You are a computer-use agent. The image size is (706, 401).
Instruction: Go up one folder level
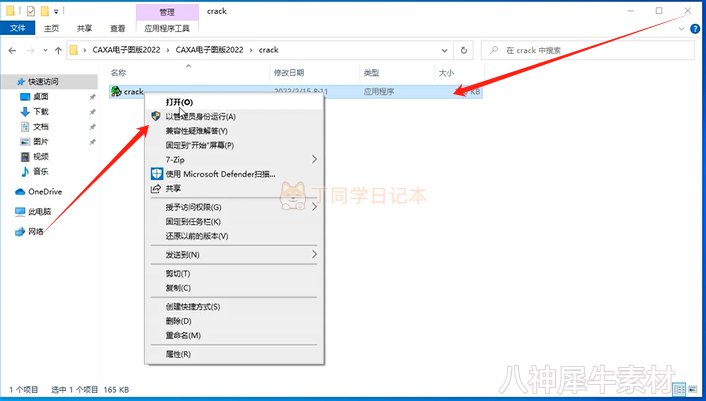point(58,50)
